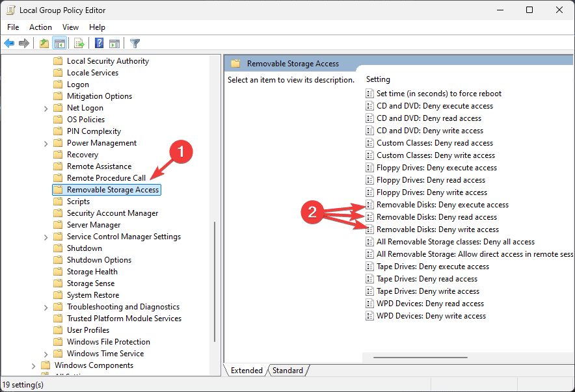The height and width of the screenshot is (392, 575).
Task: Expand the Windows Time Service node
Action: coord(46,354)
